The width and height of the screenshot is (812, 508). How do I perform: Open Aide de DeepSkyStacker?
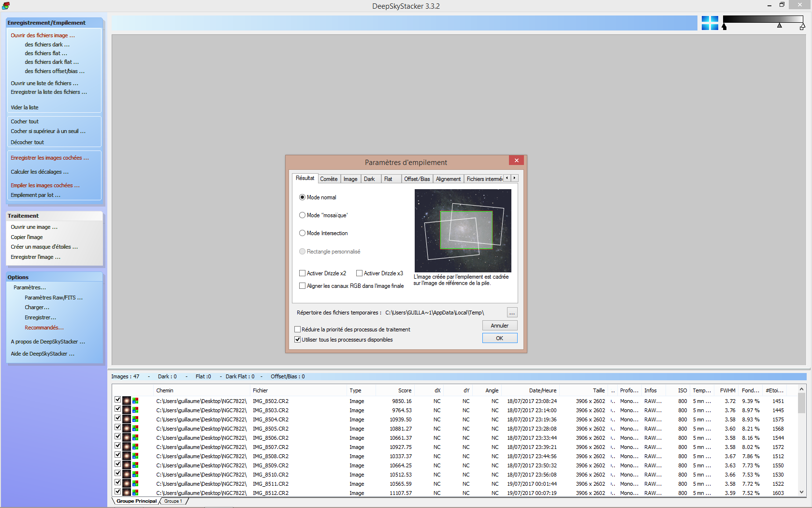[43, 354]
